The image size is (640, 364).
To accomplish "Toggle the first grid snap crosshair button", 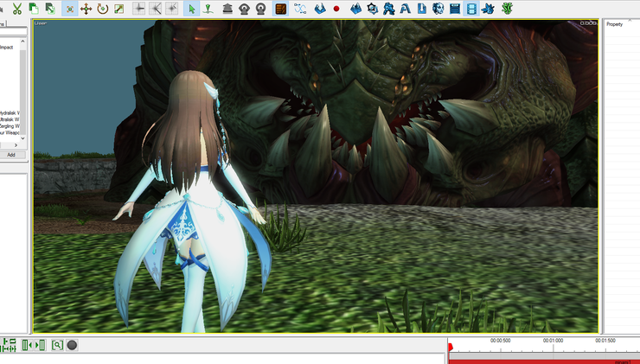I will point(138,9).
